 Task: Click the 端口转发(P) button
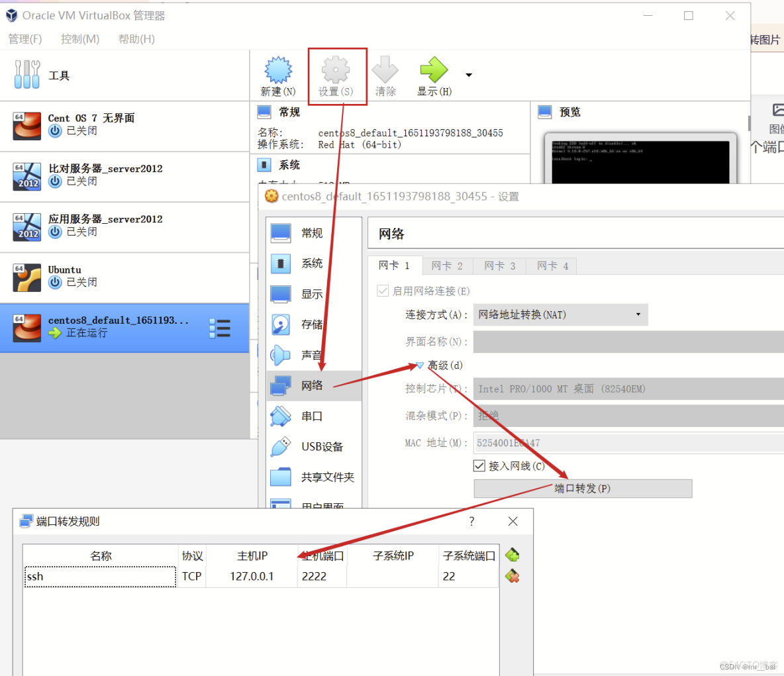click(x=582, y=489)
